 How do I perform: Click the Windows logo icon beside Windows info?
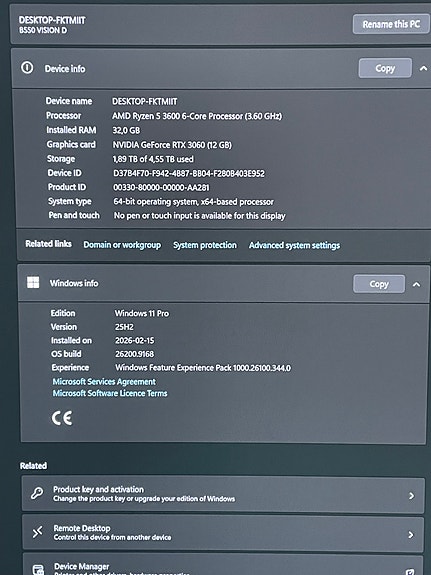[x=33, y=282]
